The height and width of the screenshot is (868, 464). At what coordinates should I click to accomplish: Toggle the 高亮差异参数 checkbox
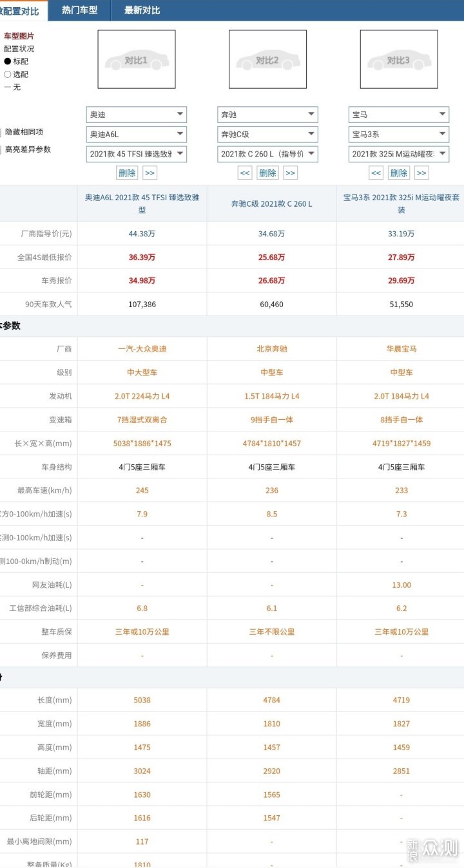tap(1, 149)
